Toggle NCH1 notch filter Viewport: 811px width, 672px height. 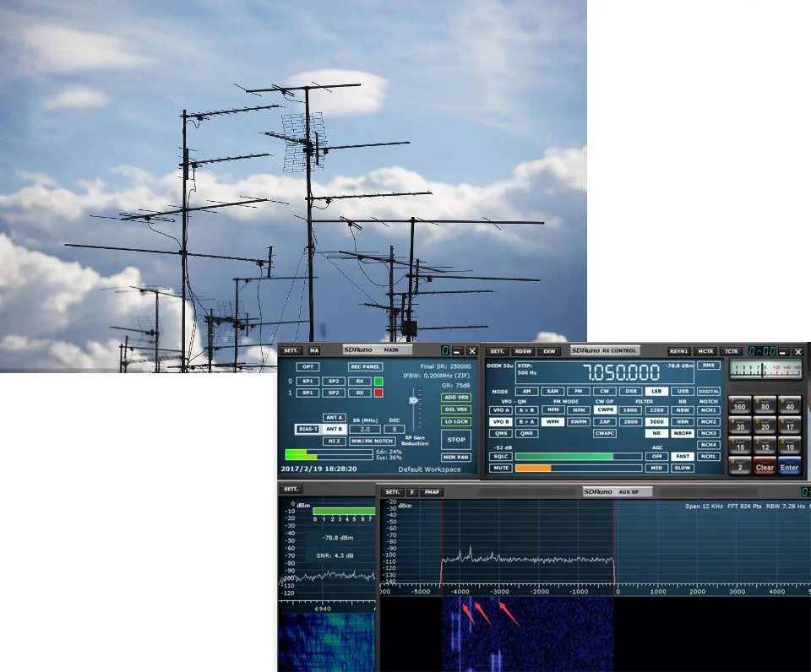[709, 410]
